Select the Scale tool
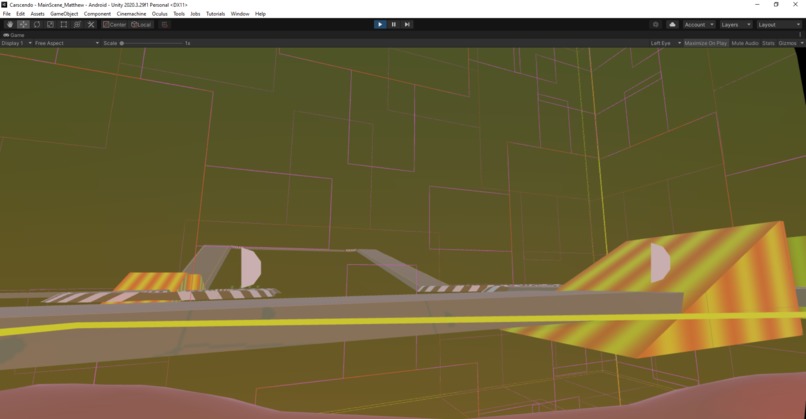 point(50,25)
